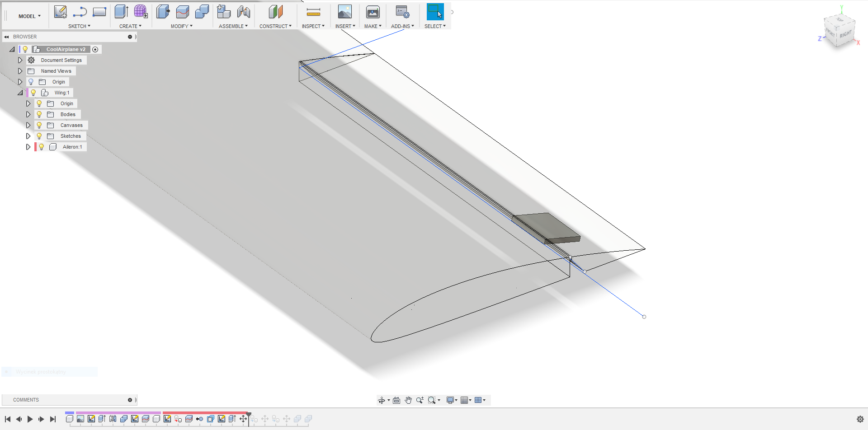Open timeline settings gear at bottom right
Viewport: 868px width, 430px height.
[x=860, y=419]
